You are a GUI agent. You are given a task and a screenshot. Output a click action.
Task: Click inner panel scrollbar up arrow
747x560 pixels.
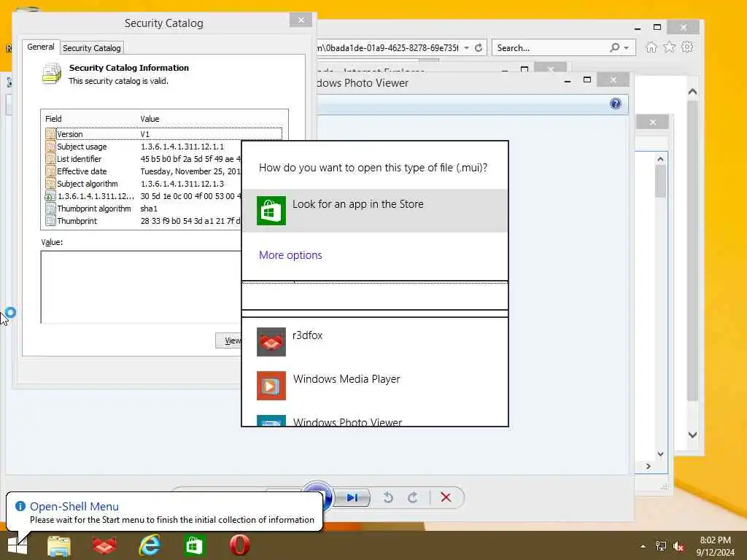click(x=660, y=159)
